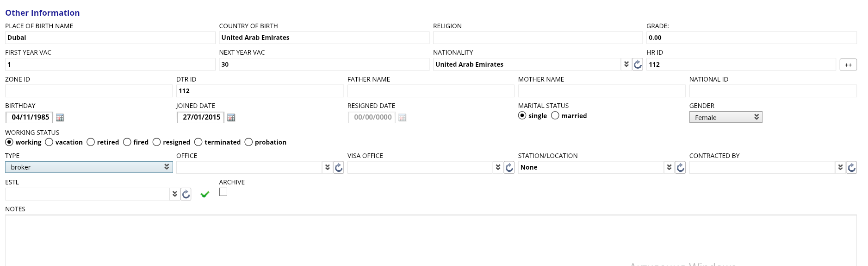Select the married marital status

coord(555,115)
